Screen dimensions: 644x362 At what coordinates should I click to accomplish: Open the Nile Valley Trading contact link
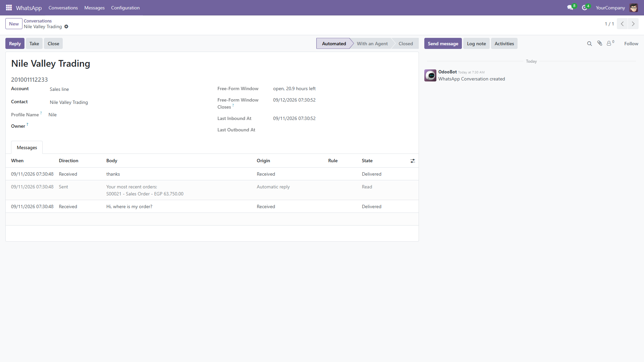point(69,102)
